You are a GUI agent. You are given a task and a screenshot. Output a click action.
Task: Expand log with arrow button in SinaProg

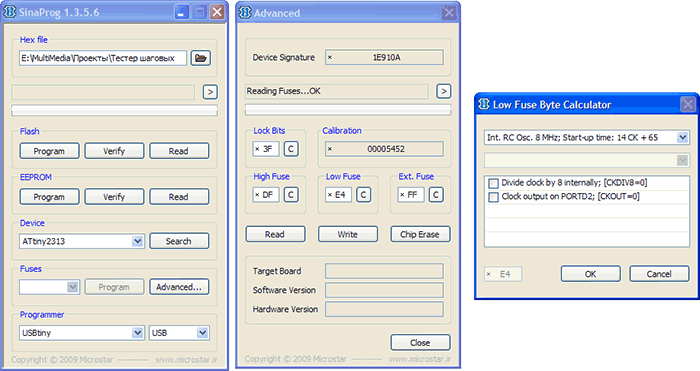click(210, 92)
